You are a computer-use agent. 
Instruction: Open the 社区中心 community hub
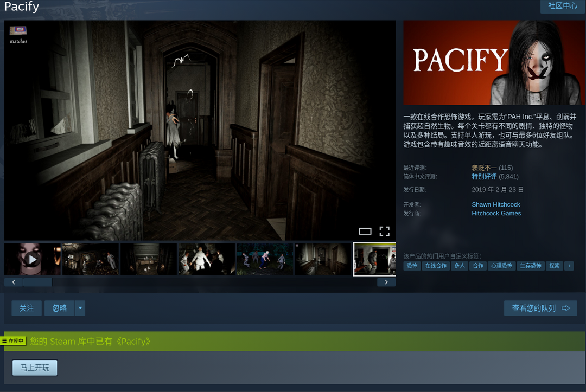[x=563, y=6]
